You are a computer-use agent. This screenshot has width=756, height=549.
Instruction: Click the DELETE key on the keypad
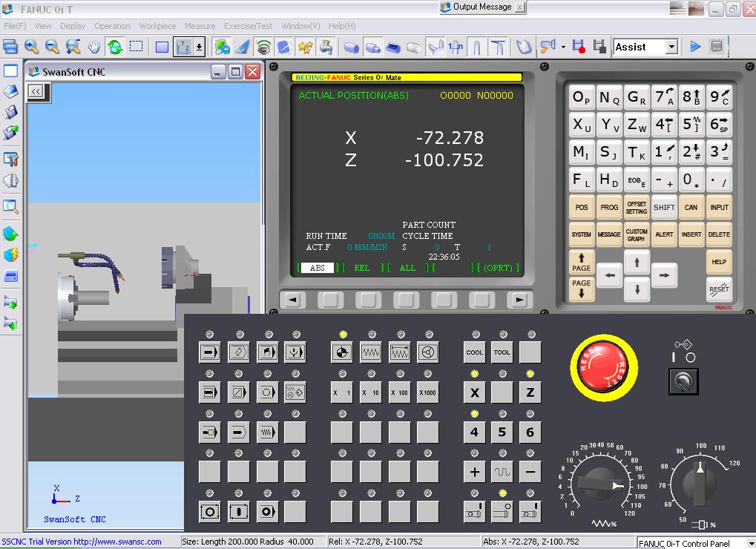pos(719,234)
